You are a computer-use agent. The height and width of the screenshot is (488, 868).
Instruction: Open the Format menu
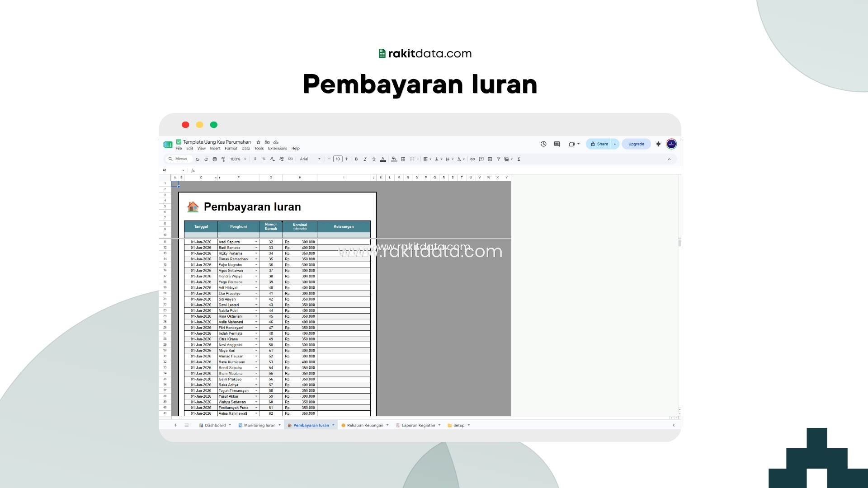pyautogui.click(x=231, y=148)
